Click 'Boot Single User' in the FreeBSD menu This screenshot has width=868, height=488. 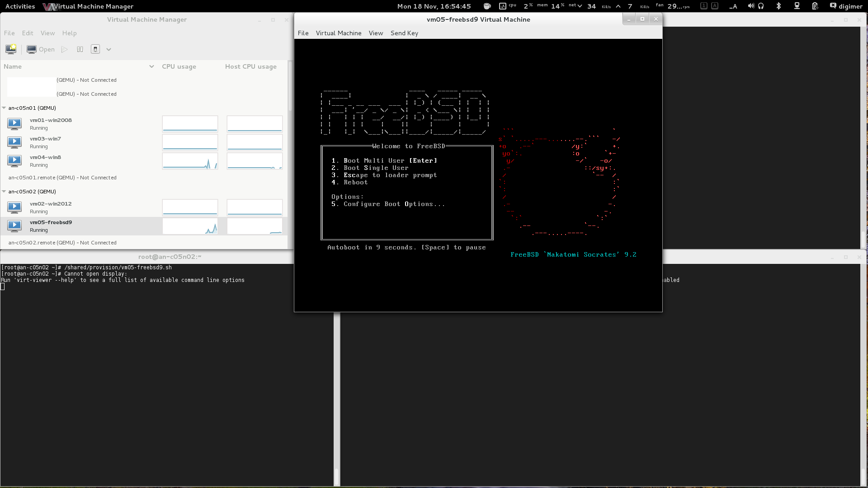point(370,168)
